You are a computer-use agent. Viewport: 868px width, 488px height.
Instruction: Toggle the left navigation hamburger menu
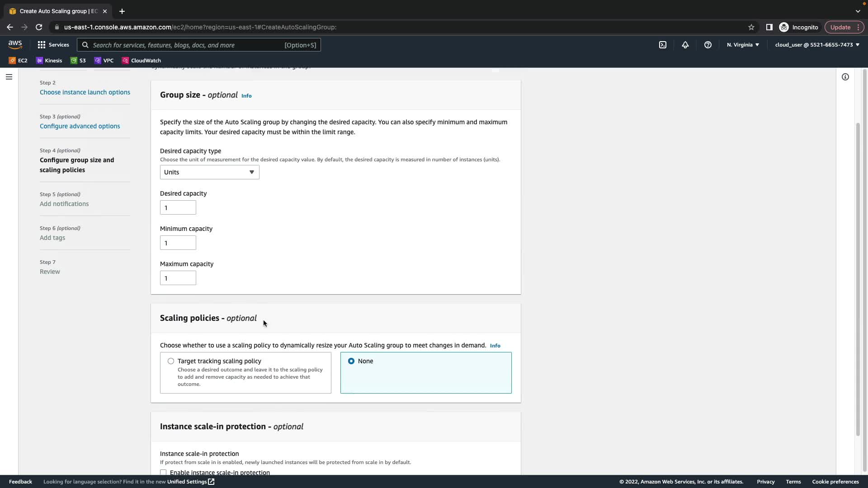point(9,77)
